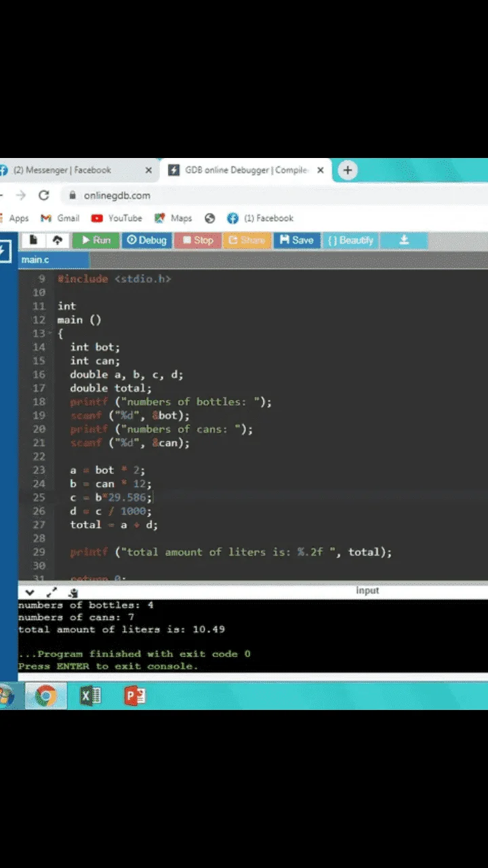
Task: Click the 'int can;' declaration line
Action: [x=95, y=361]
